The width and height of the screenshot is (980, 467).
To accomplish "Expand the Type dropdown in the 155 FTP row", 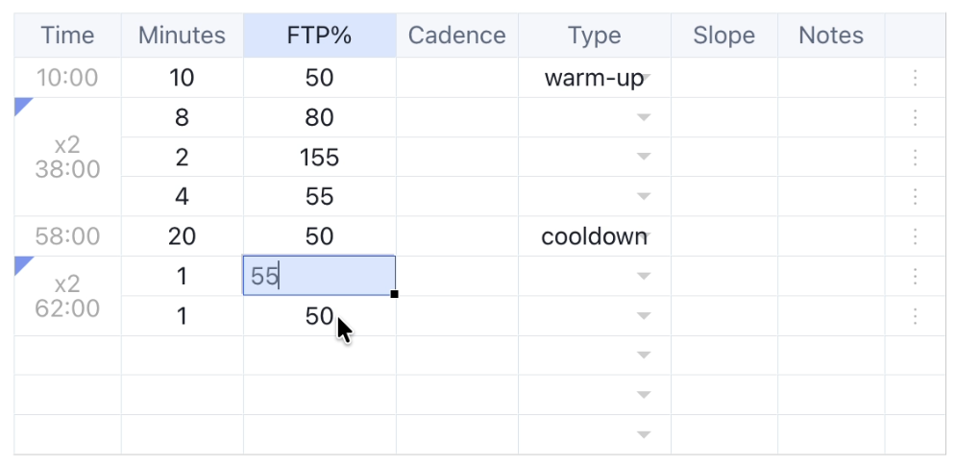I will (644, 157).
